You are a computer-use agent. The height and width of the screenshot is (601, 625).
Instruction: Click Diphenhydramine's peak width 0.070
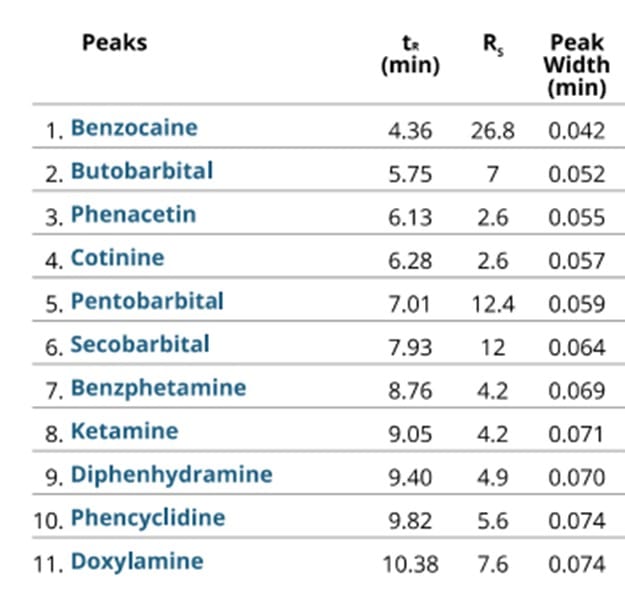577,477
